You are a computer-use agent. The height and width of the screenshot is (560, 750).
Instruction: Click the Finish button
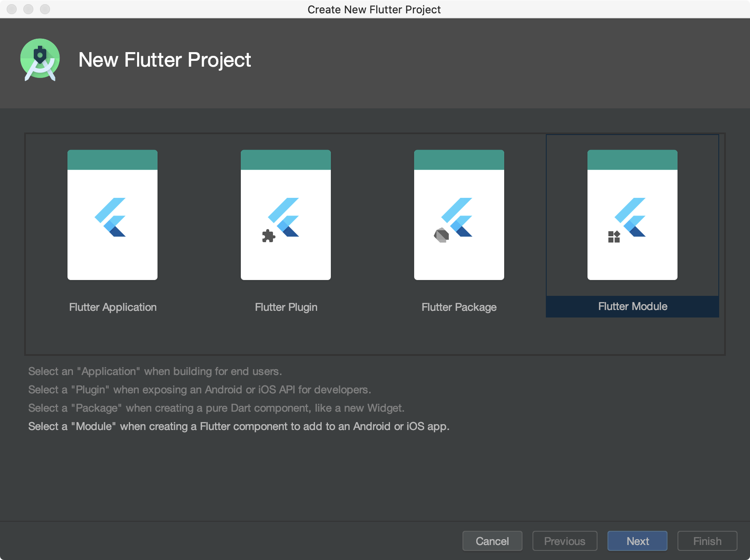[707, 541]
